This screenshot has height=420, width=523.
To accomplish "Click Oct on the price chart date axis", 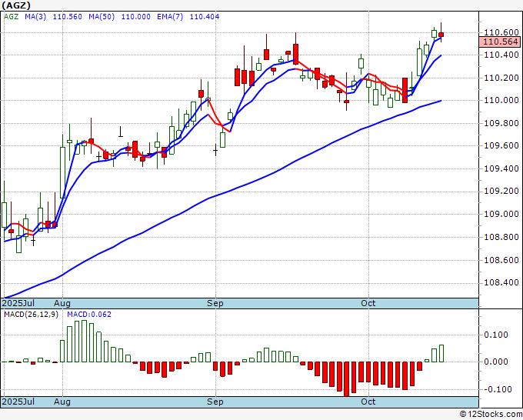I will click(x=368, y=303).
